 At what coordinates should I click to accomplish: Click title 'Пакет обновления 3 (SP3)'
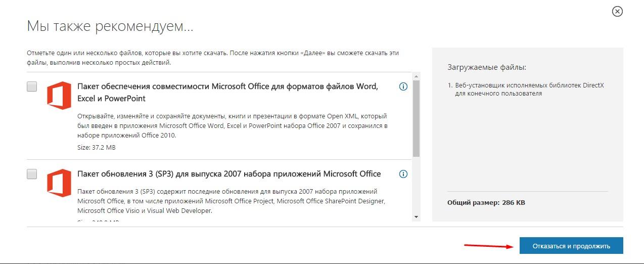click(229, 173)
